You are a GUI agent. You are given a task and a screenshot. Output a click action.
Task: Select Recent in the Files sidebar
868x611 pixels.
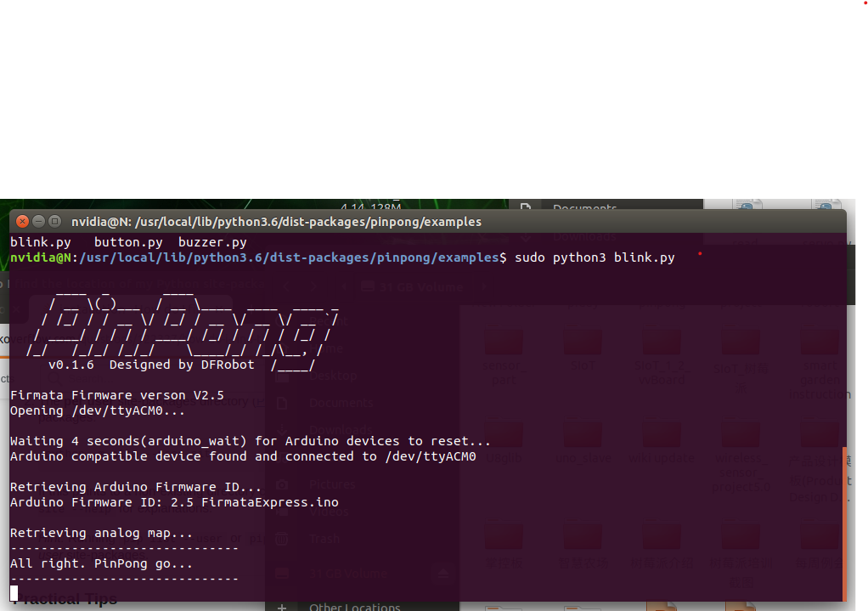[329, 321]
